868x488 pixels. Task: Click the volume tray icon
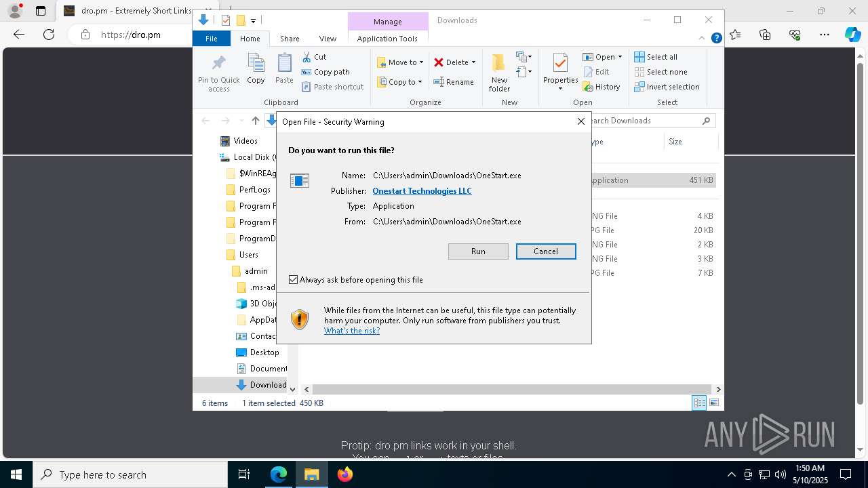[x=781, y=474]
